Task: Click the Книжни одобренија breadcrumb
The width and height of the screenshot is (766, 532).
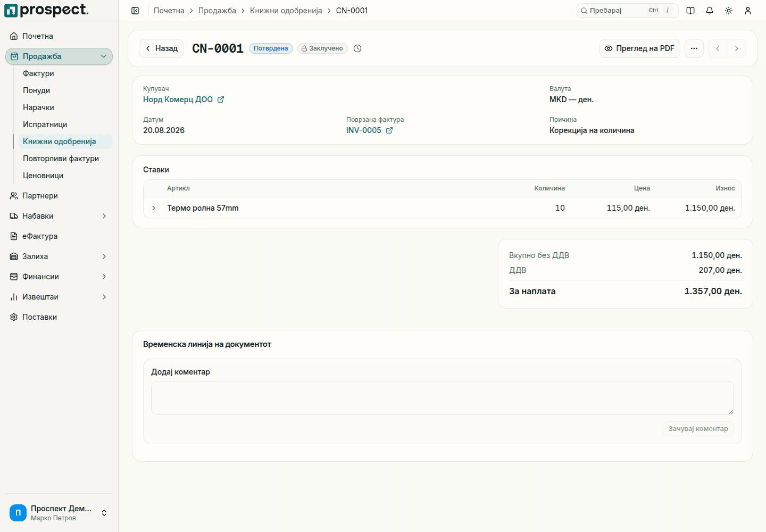Action: pyautogui.click(x=286, y=11)
